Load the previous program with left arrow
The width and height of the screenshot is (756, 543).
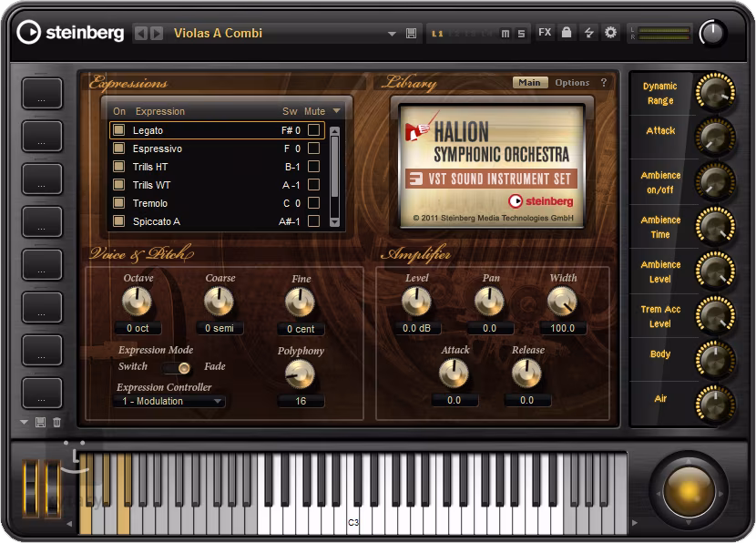click(x=140, y=34)
